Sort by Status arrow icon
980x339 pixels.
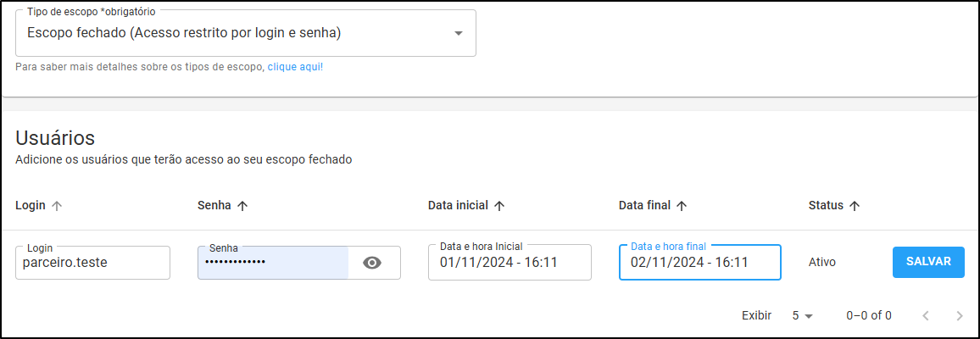tap(855, 206)
